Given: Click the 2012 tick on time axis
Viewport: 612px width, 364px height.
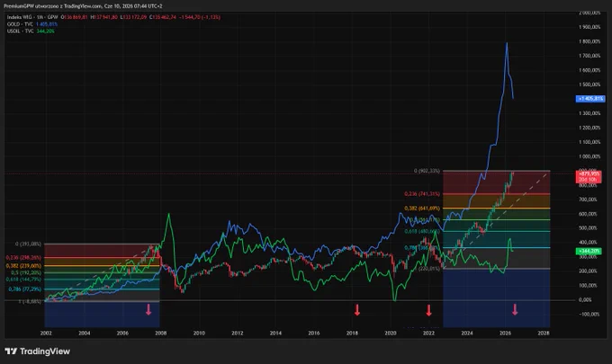Looking at the screenshot, I should pos(238,333).
